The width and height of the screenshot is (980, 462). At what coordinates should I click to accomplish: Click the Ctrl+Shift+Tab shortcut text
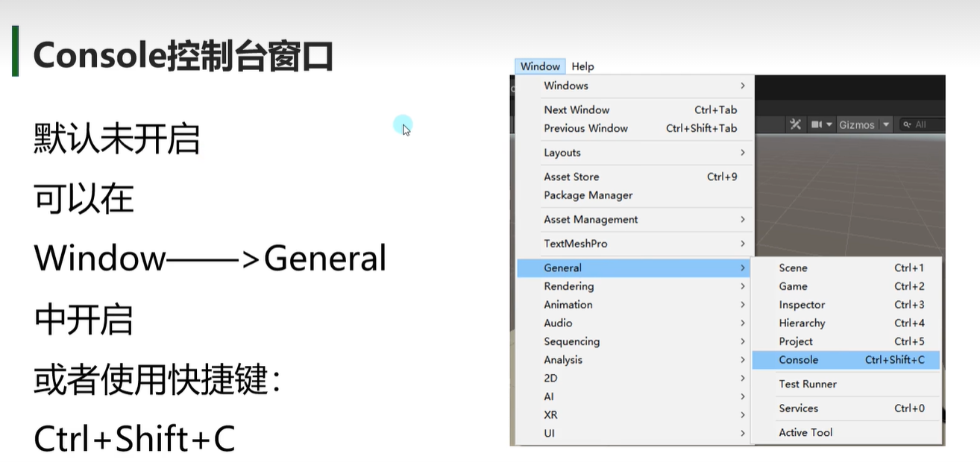[x=701, y=128]
